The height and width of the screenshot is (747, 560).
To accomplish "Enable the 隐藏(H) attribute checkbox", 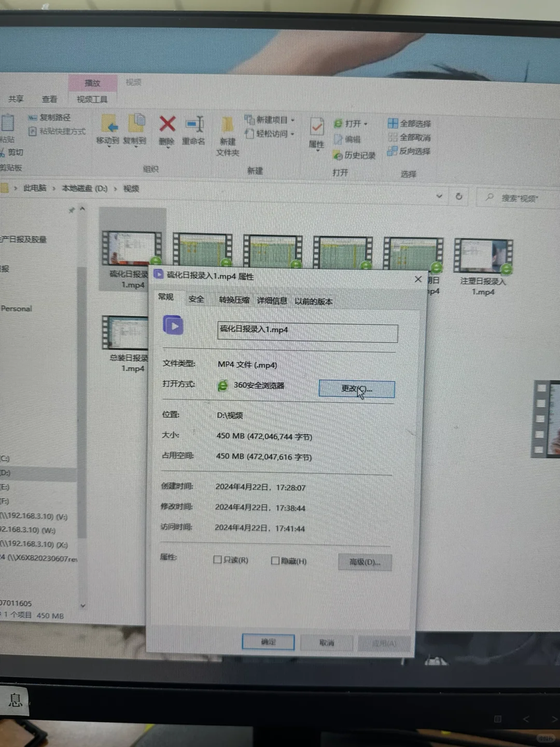I will point(275,560).
